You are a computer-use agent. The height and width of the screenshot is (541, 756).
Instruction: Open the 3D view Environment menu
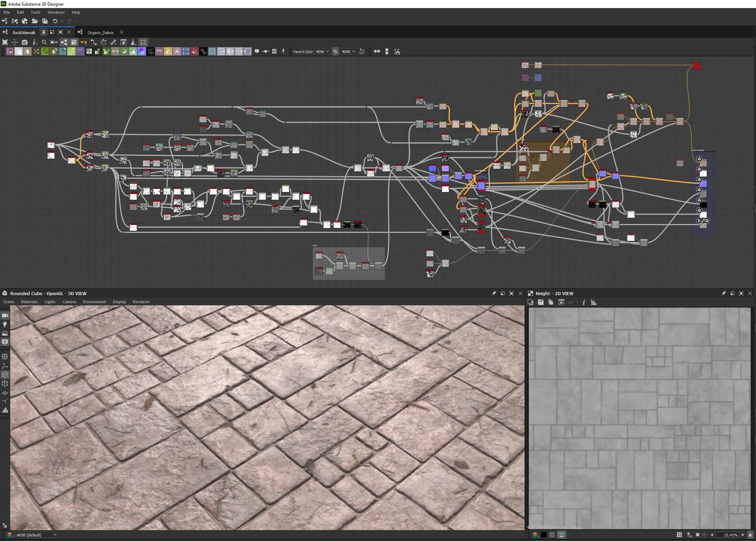pos(94,302)
